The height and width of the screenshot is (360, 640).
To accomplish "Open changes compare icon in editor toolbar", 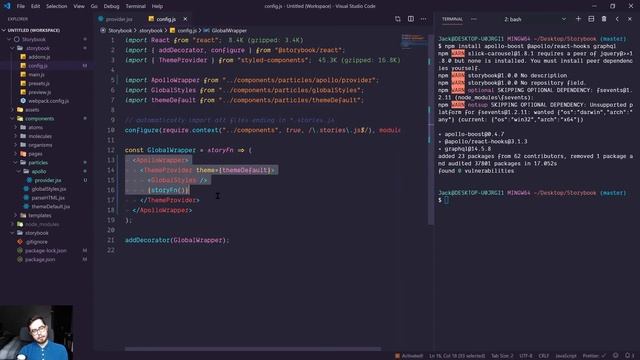I will click(398, 19).
